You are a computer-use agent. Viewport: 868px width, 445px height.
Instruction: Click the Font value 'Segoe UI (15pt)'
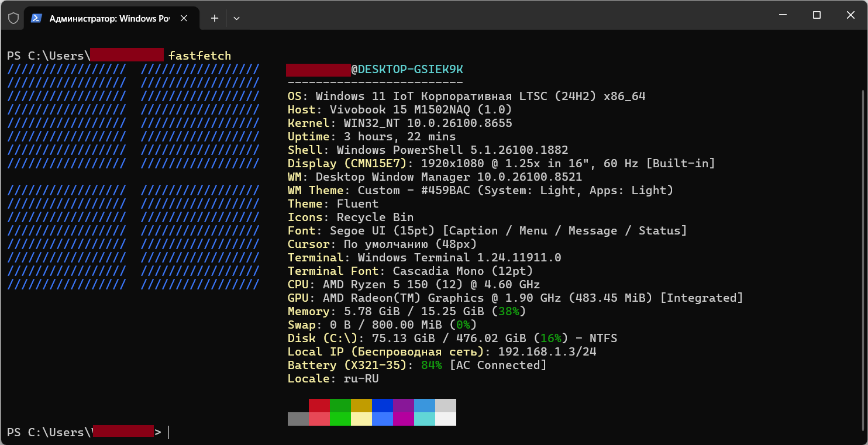pos(383,230)
